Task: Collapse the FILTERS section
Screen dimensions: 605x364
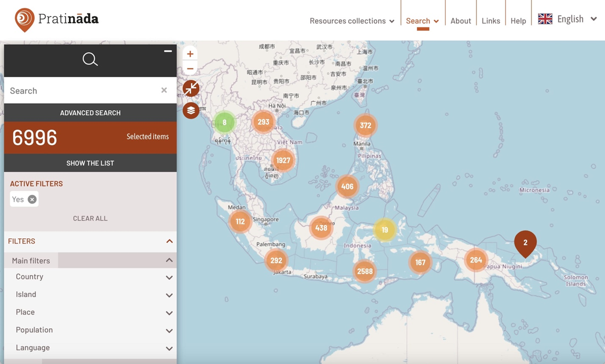Action: pos(169,241)
